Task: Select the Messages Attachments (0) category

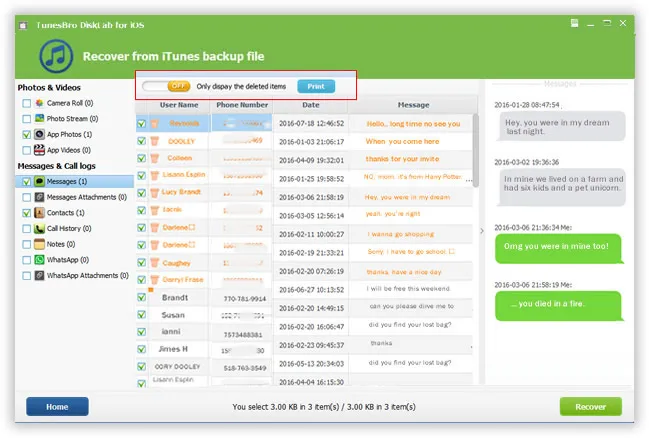Action: click(x=87, y=197)
